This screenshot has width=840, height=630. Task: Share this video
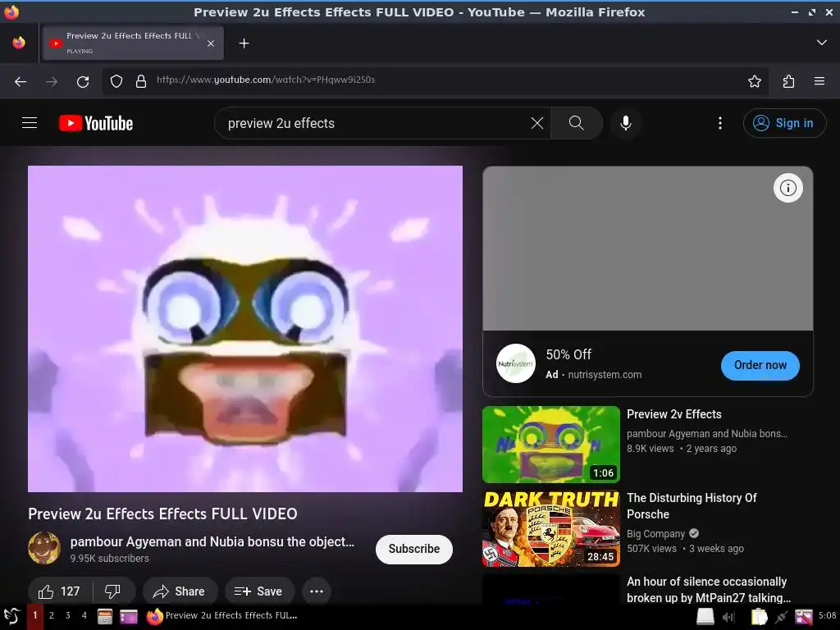coord(180,591)
